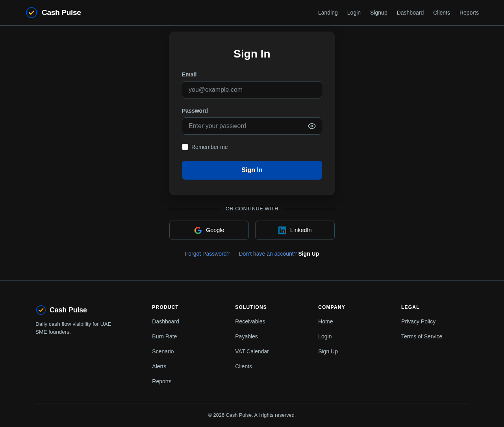
Task: Click the Cash Pulse checkmark logo in header
Action: (x=31, y=13)
